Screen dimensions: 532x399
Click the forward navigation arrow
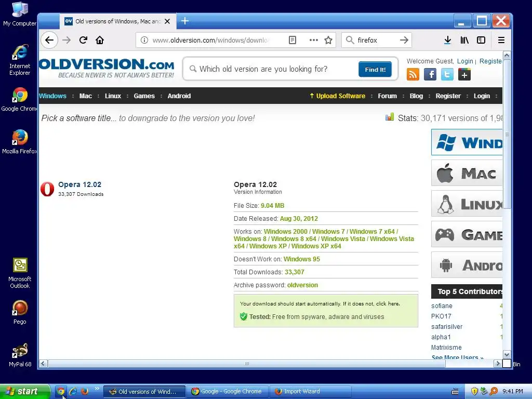[66, 40]
